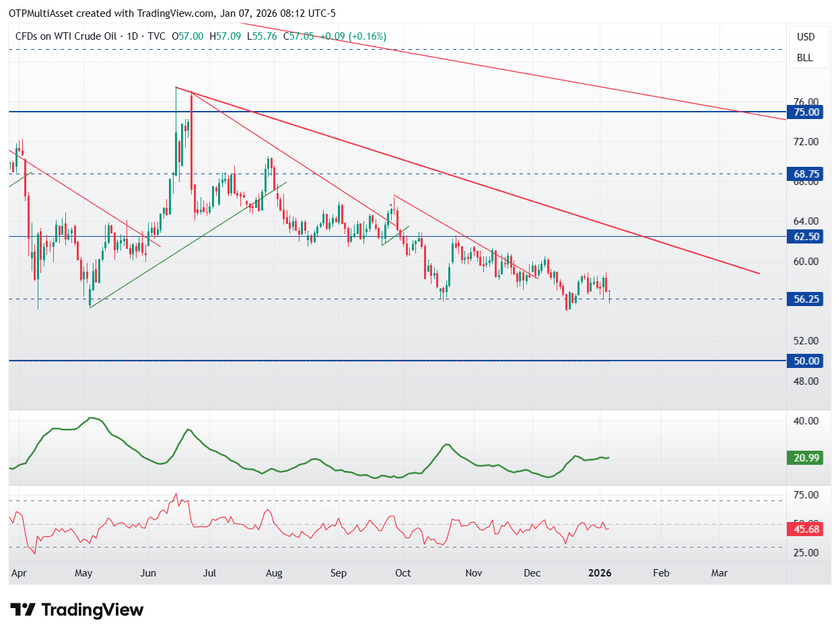Expand the CFDs on WTI Crude Oil symbol title
Image resolution: width=840 pixels, height=635 pixels.
tap(67, 36)
